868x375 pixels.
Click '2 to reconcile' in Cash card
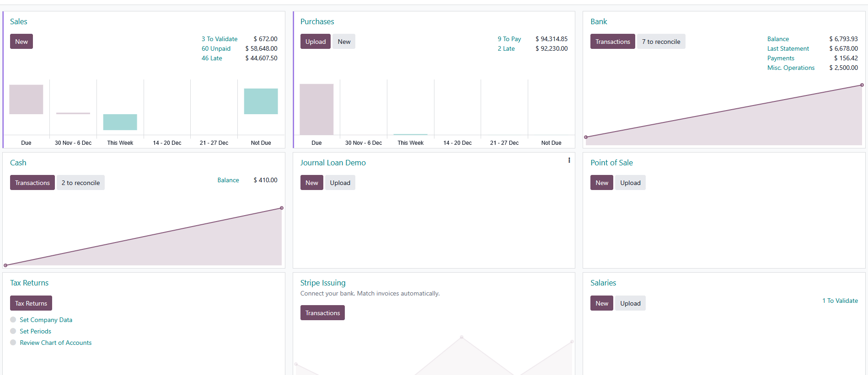[x=80, y=183]
